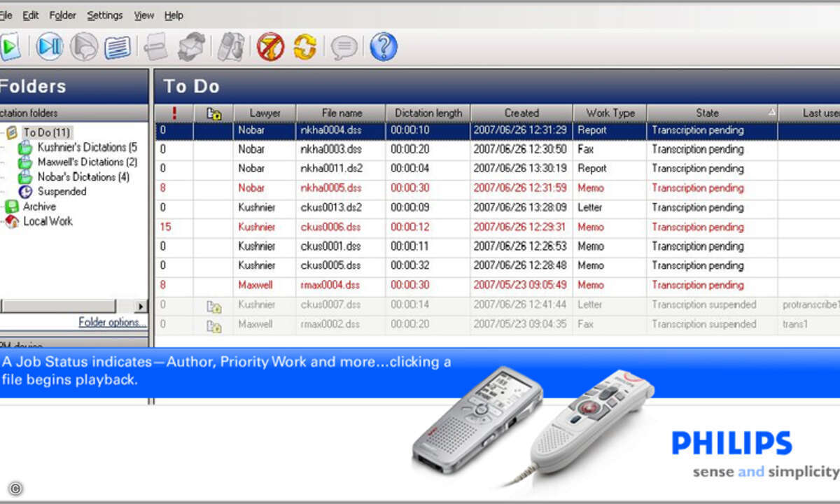
Task: Sort by the lock icon column header
Action: click(213, 113)
